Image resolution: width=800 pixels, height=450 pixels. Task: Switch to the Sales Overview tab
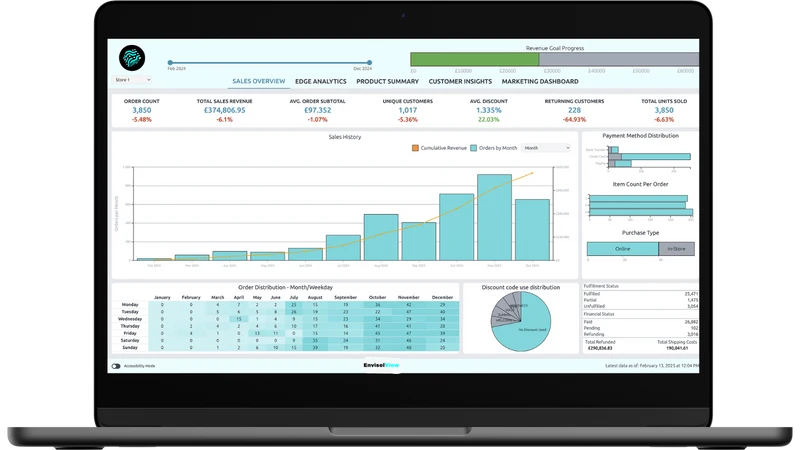tap(259, 81)
